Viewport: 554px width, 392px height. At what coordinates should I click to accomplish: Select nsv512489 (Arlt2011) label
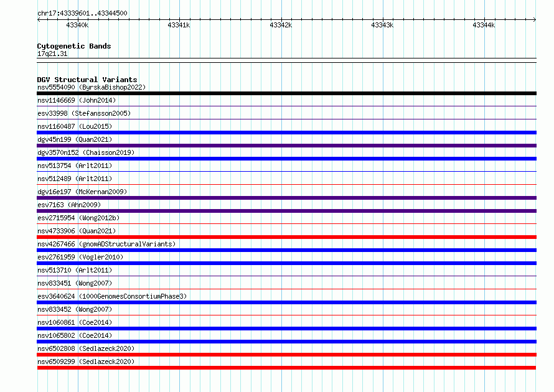click(x=75, y=179)
